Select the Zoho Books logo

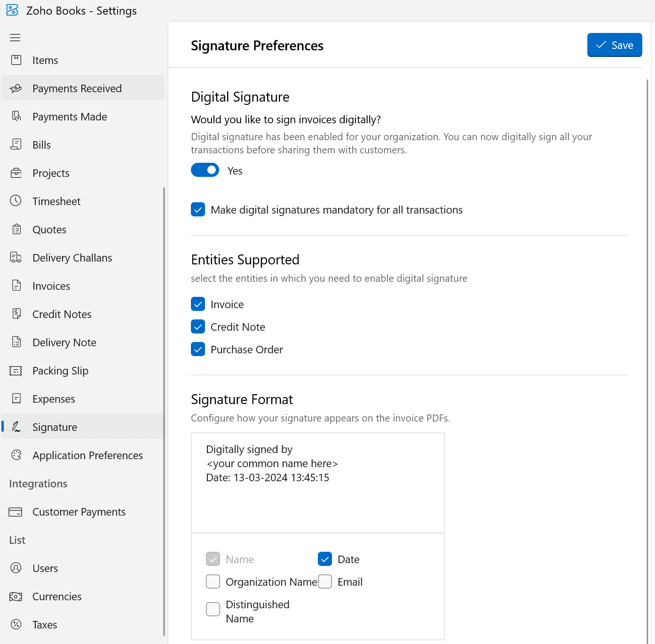(12, 10)
